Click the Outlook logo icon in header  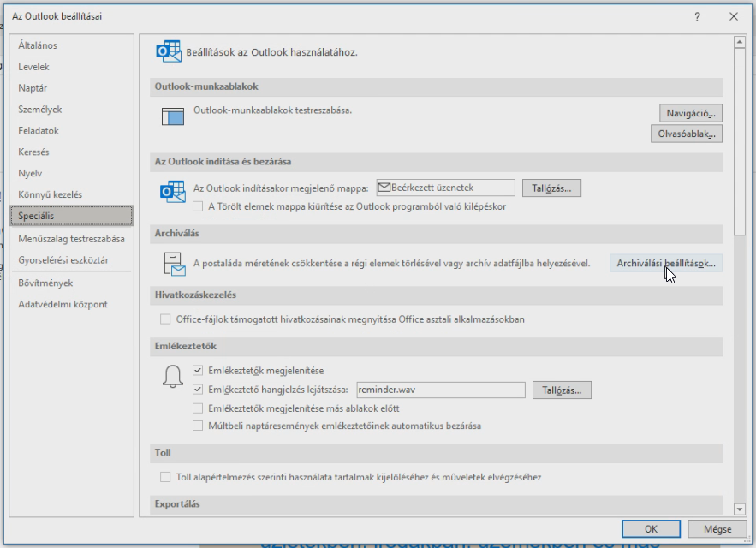coord(169,51)
